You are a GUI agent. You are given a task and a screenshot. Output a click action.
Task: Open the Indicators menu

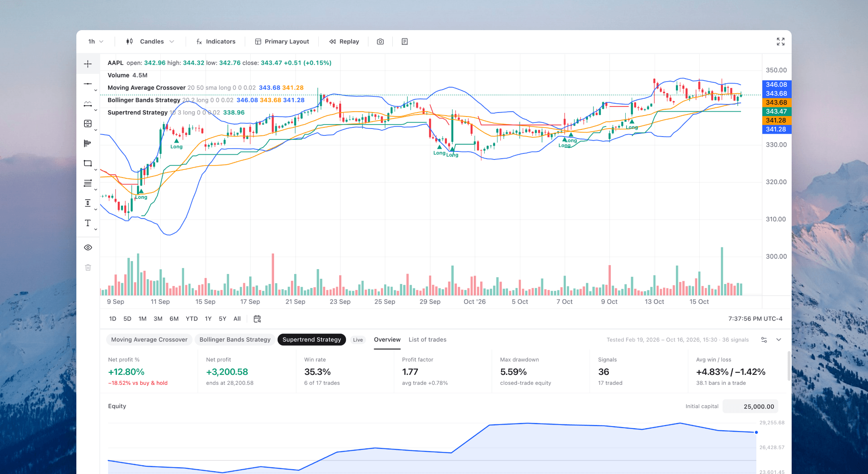coord(216,41)
